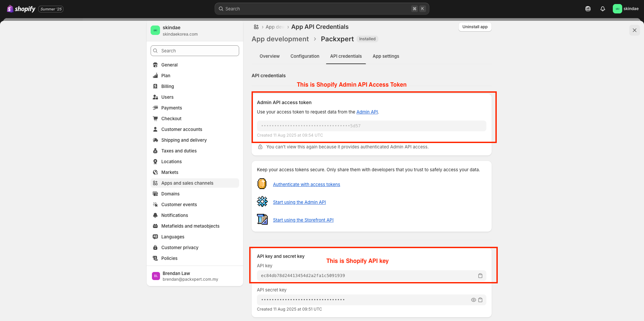Open the Metafields and metaobjects icon
Image resolution: width=644 pixels, height=321 pixels.
pos(155,226)
